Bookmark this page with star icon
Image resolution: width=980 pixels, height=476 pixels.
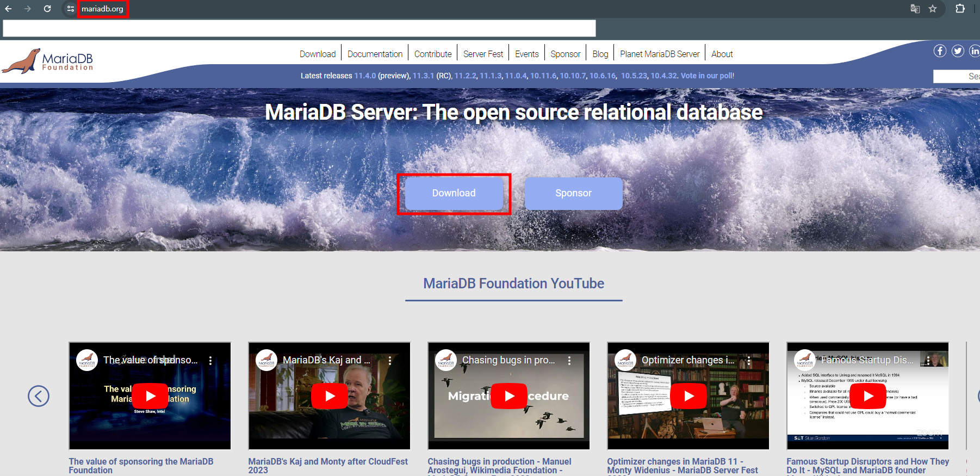click(933, 9)
